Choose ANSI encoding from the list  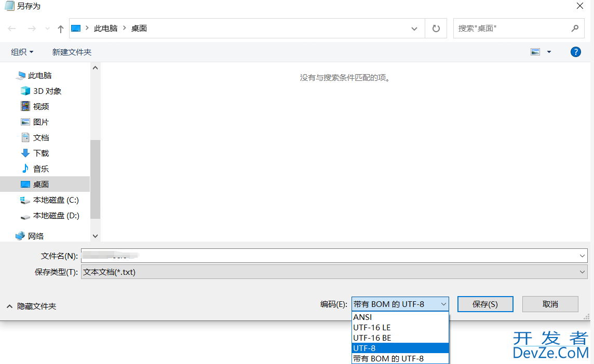400,317
